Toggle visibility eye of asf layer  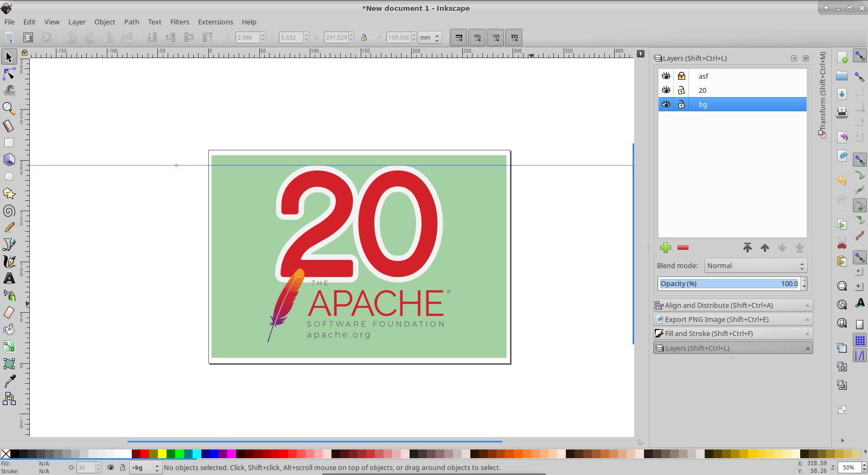coord(666,76)
